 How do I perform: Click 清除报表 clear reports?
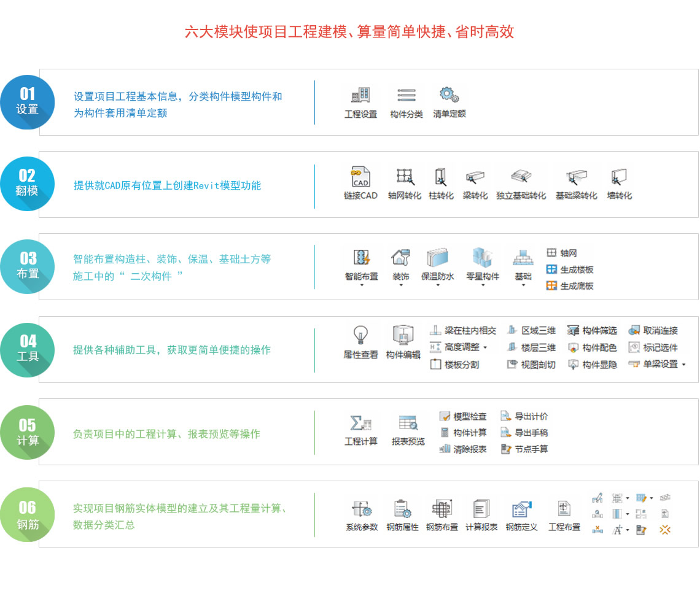tap(463, 449)
